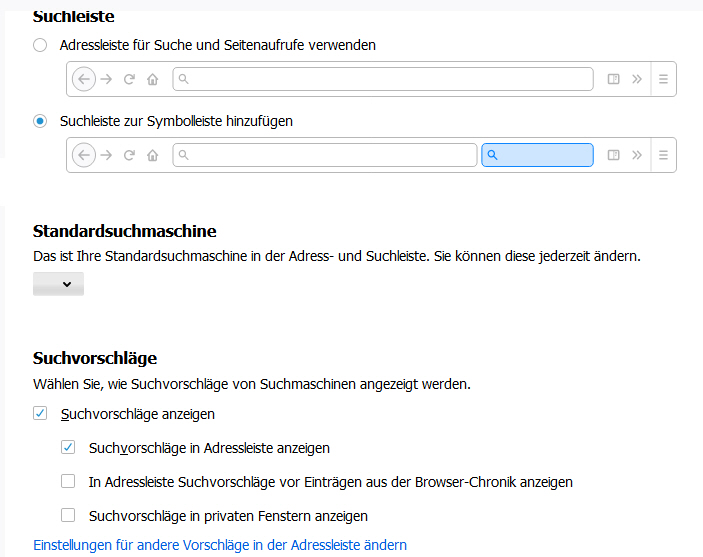This screenshot has width=703, height=557.
Task: Click hamburger menu icon in the address-bar-only toolbar preview
Action: click(x=663, y=79)
